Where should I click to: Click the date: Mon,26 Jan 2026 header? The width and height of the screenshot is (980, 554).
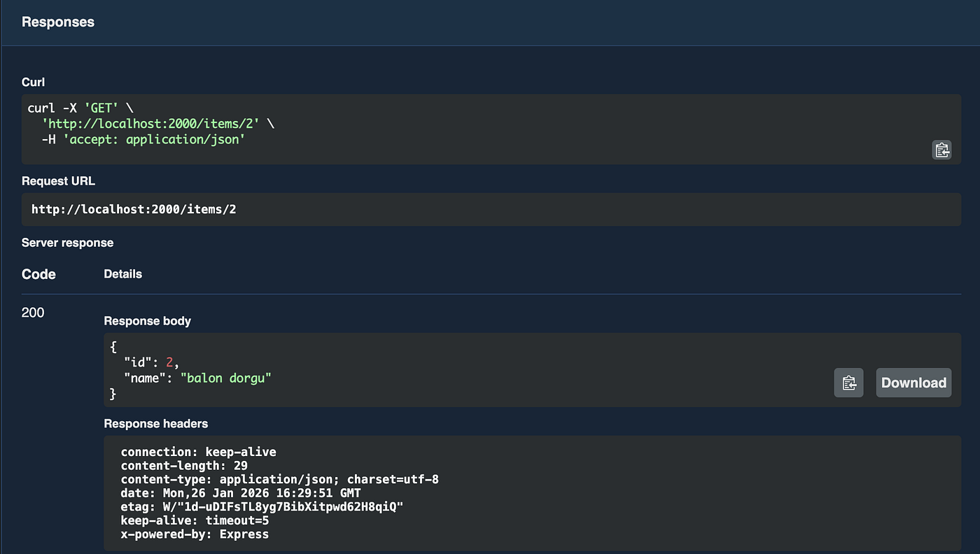pyautogui.click(x=241, y=493)
